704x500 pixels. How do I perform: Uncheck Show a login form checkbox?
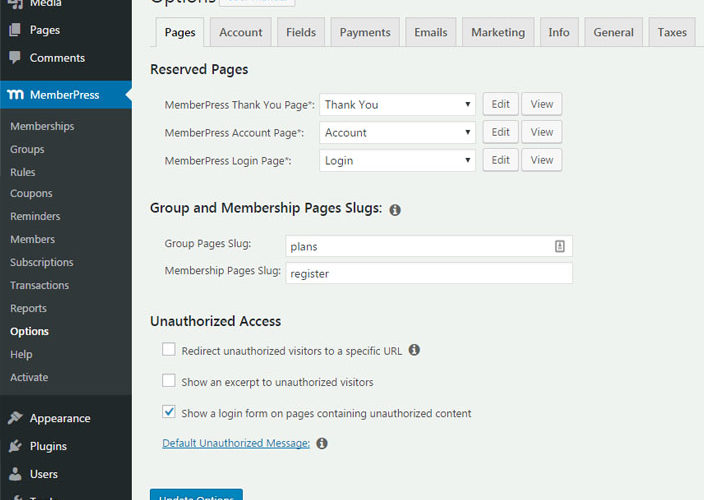[169, 412]
